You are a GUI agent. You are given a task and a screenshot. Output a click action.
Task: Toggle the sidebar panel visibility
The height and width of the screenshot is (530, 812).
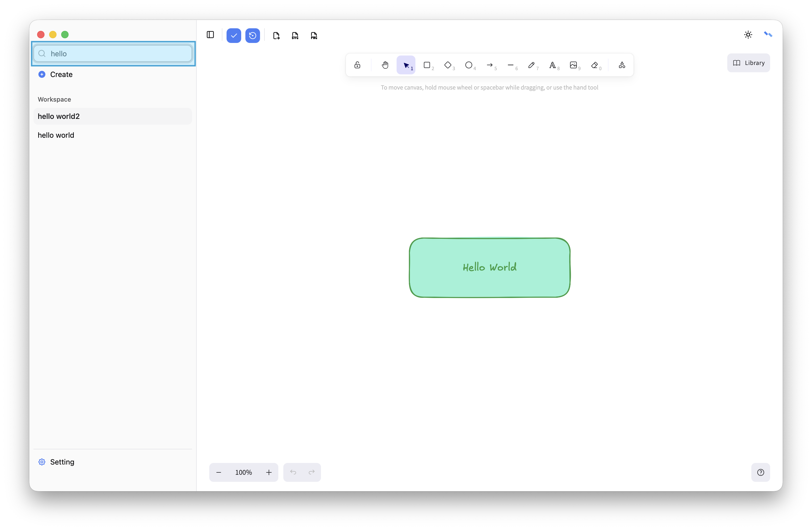tap(210, 35)
